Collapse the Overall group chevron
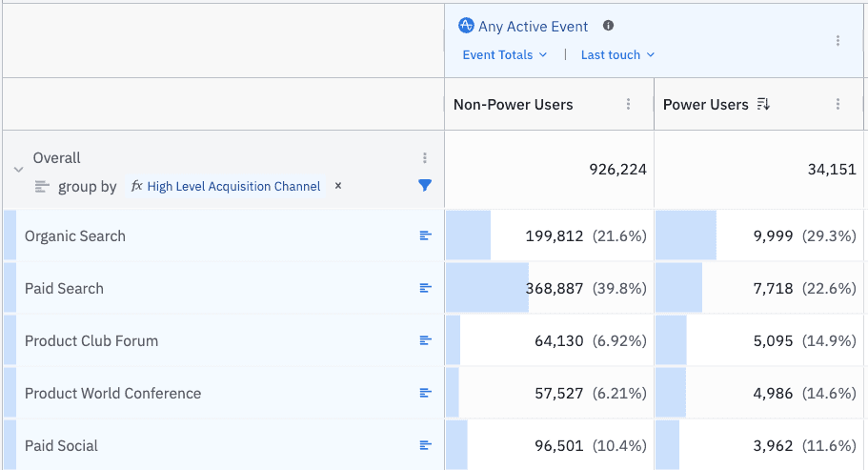This screenshot has height=470, width=868. pyautogui.click(x=18, y=170)
